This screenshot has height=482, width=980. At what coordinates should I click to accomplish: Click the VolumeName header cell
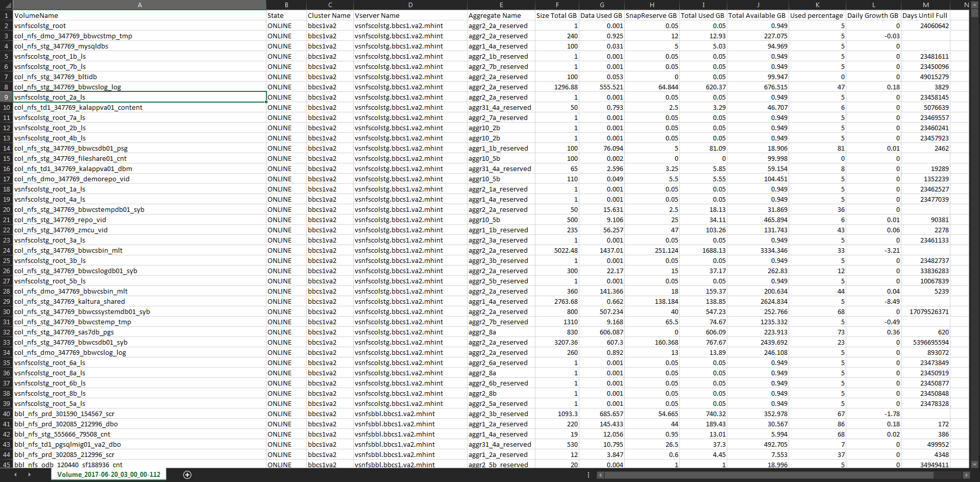(x=139, y=15)
